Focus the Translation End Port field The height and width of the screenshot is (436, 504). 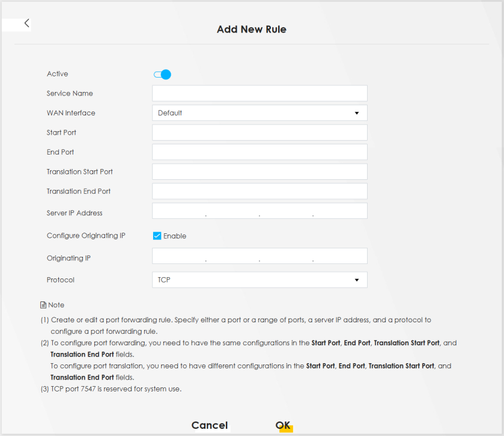[x=260, y=191]
